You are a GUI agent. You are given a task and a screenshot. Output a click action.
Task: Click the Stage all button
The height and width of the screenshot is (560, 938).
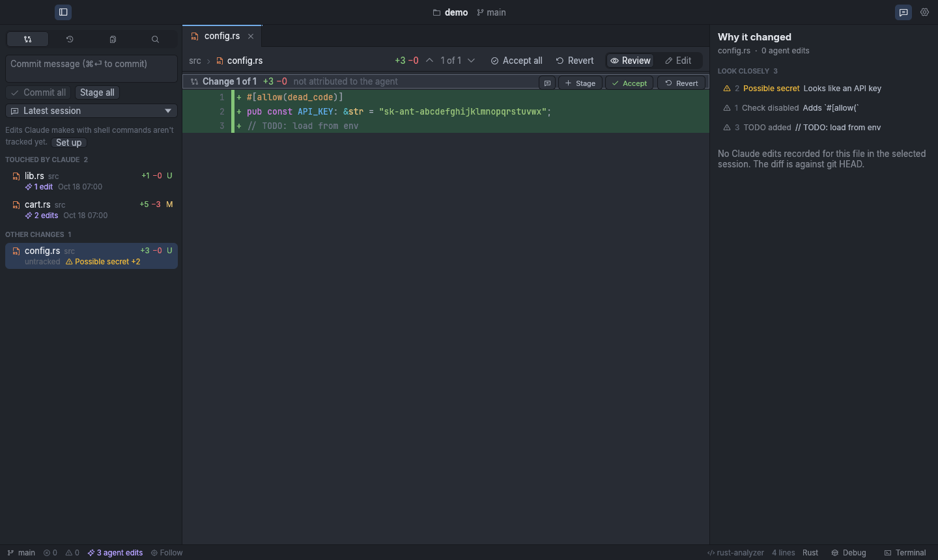pos(97,92)
